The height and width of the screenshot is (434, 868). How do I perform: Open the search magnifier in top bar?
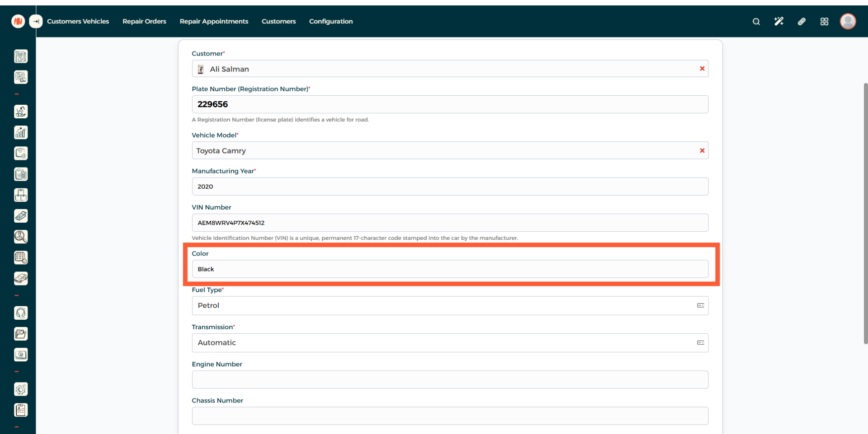[756, 21]
